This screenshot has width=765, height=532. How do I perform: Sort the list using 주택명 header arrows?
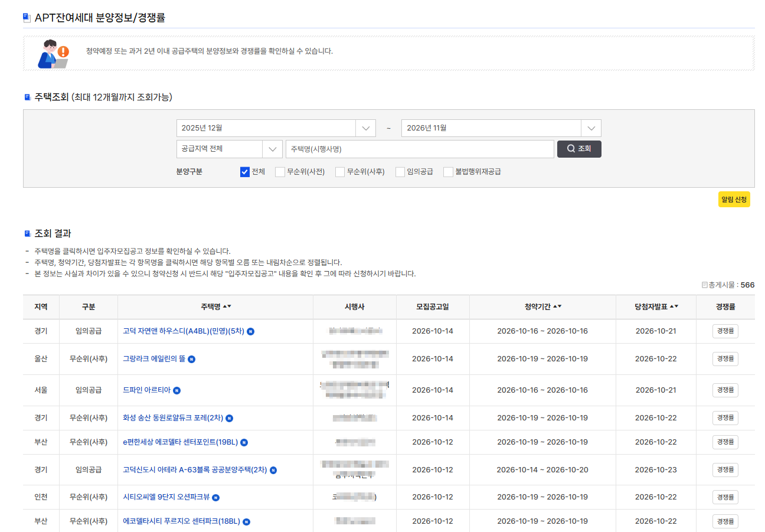click(227, 306)
